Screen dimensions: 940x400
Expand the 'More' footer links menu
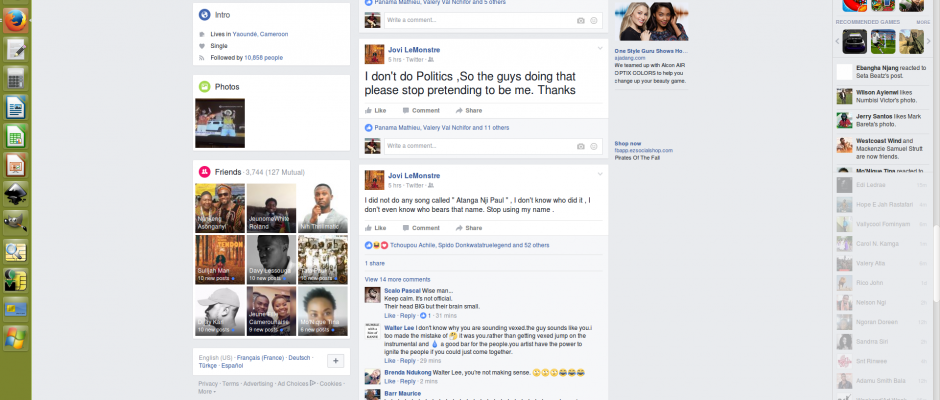click(x=206, y=391)
